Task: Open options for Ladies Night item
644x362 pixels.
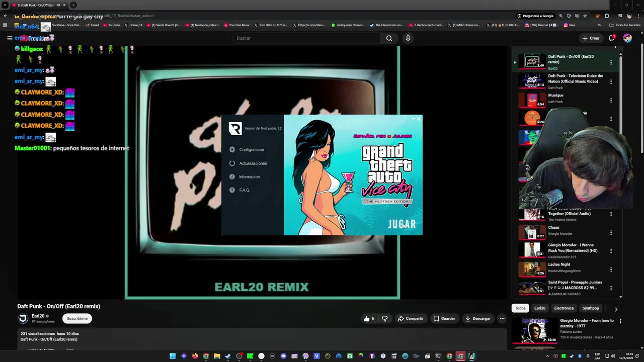Action: pos(611,269)
